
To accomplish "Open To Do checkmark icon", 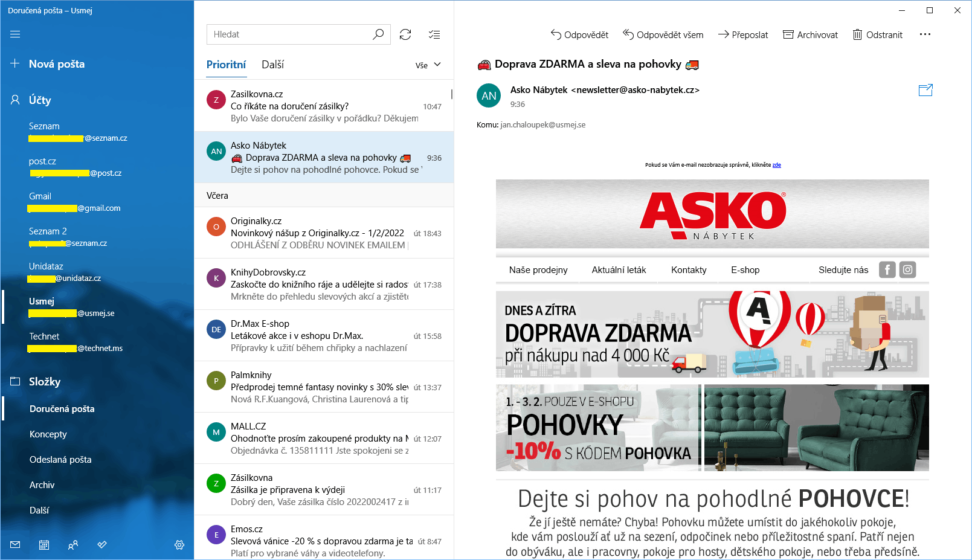I will point(102,545).
